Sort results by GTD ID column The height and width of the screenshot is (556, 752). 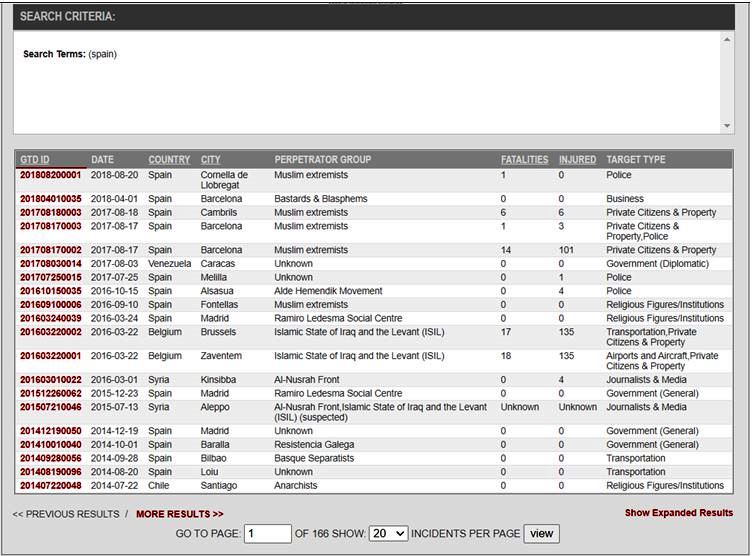35,160
